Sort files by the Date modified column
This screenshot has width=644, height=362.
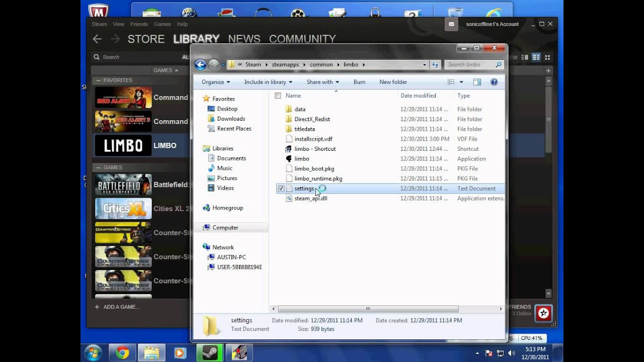click(x=418, y=96)
